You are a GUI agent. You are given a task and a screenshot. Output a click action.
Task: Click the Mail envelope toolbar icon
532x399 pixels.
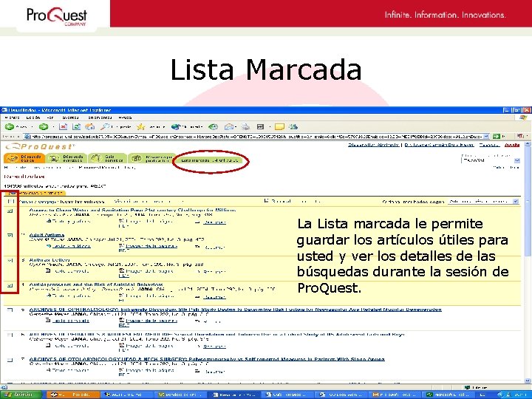click(229, 127)
